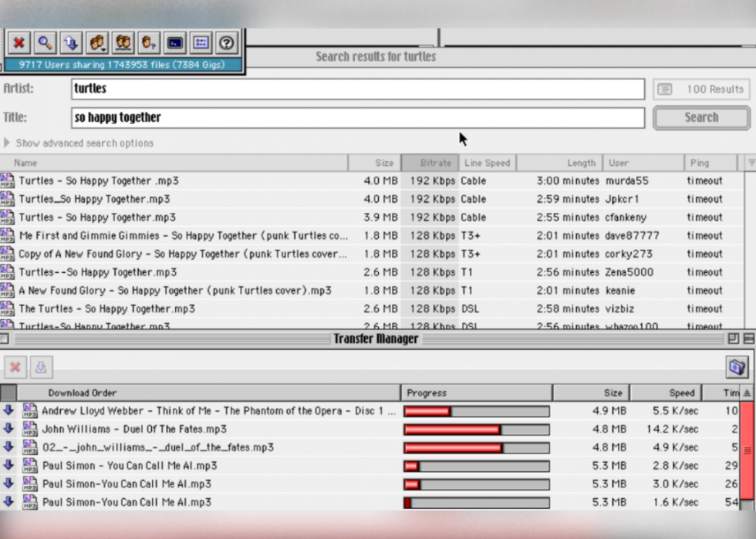Click the Title text field
Viewport: 756px width, 539px height.
358,118
